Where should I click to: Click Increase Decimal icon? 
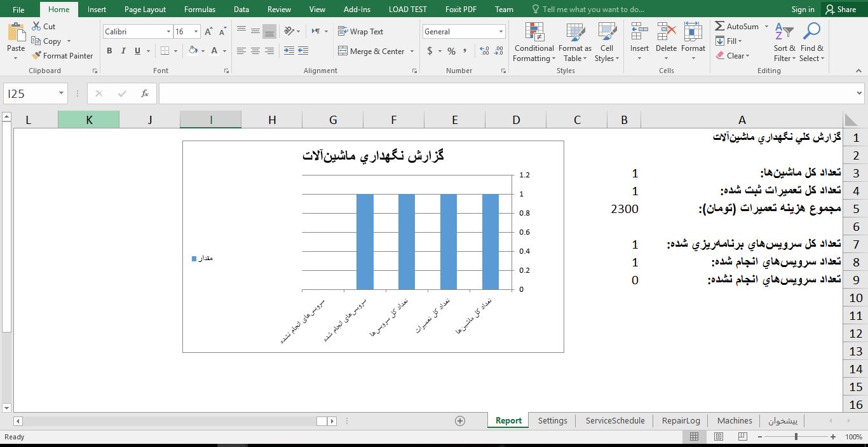484,51
